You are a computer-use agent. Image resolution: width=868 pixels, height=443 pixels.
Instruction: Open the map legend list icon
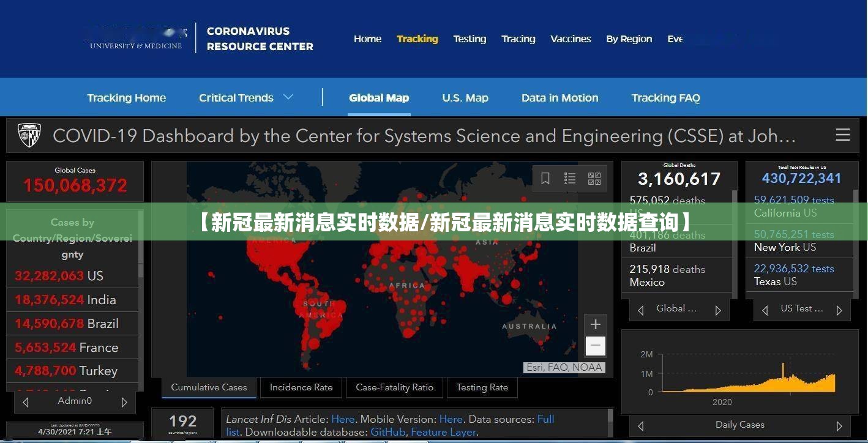click(570, 178)
